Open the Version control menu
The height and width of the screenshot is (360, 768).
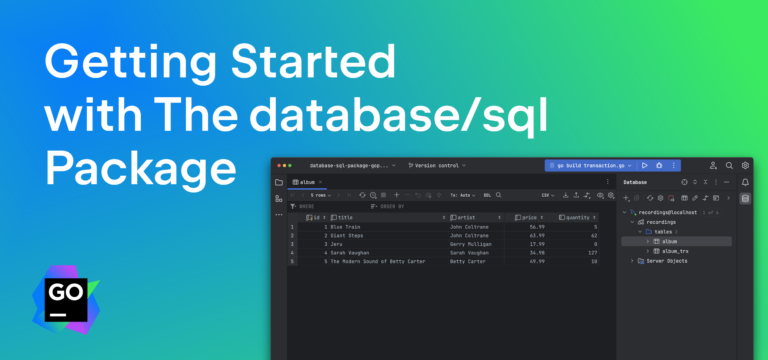point(437,166)
